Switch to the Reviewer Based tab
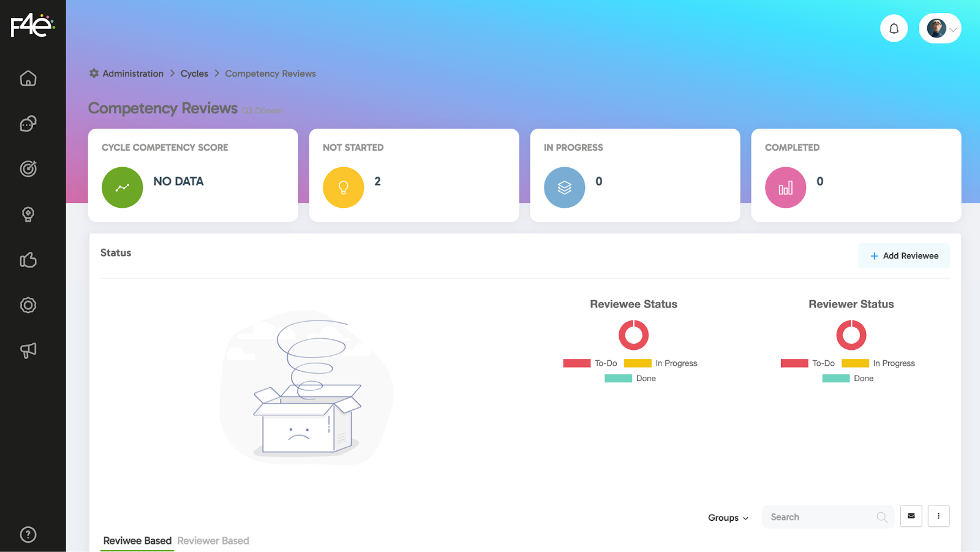The width and height of the screenshot is (980, 552). (213, 540)
